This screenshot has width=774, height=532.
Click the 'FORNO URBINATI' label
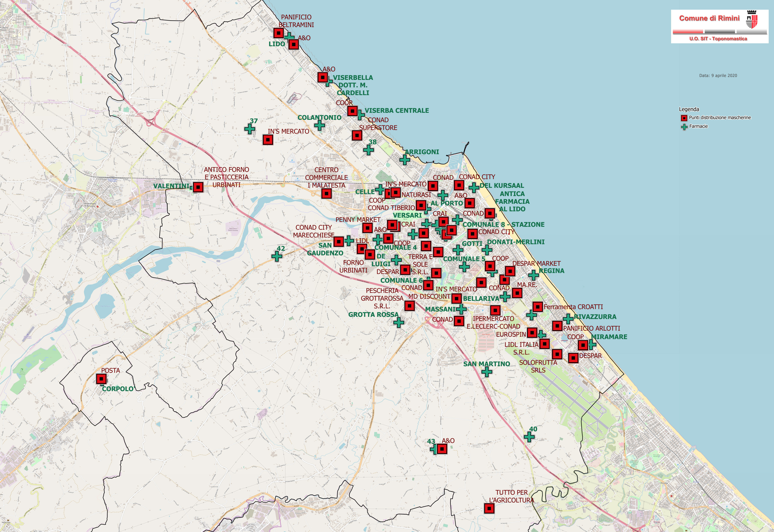[354, 266]
